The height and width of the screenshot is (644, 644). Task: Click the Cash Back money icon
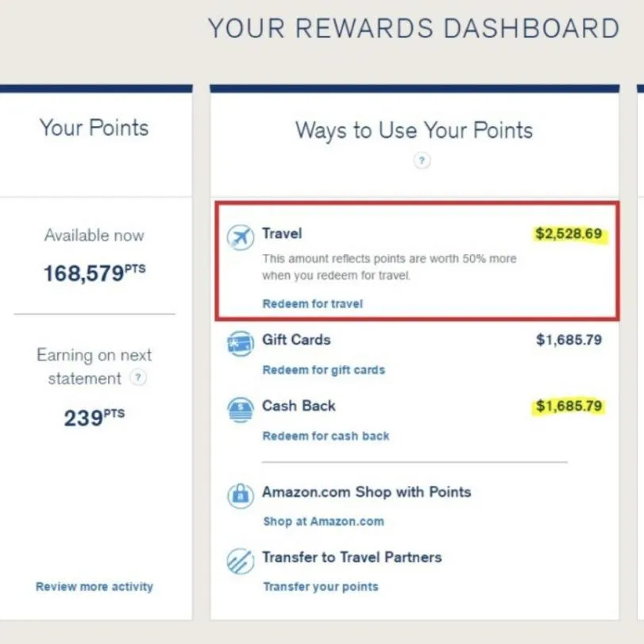coord(241,410)
